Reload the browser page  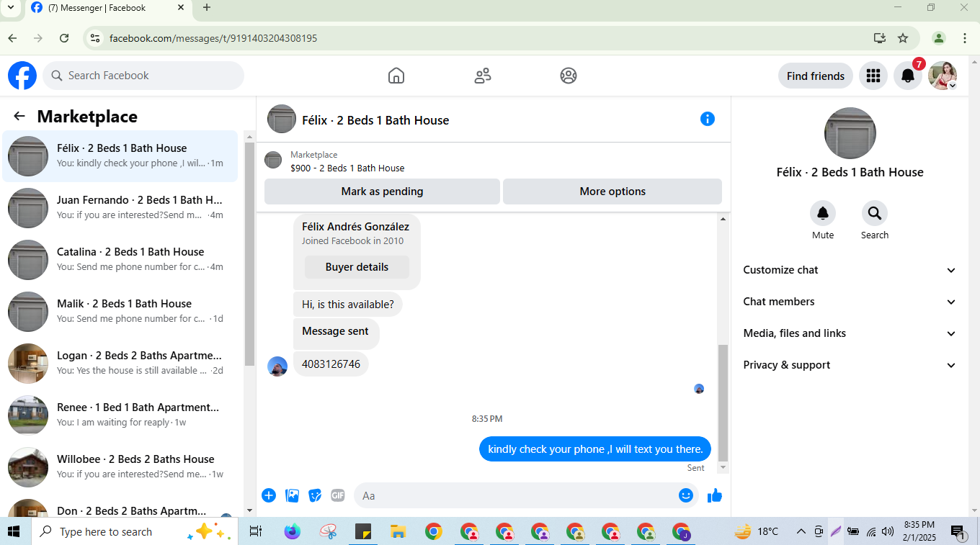(x=64, y=38)
